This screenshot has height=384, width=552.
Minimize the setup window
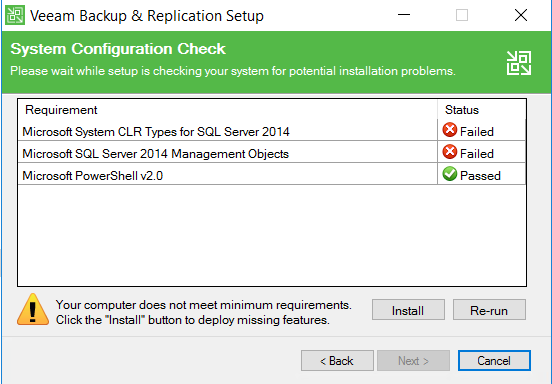point(404,15)
